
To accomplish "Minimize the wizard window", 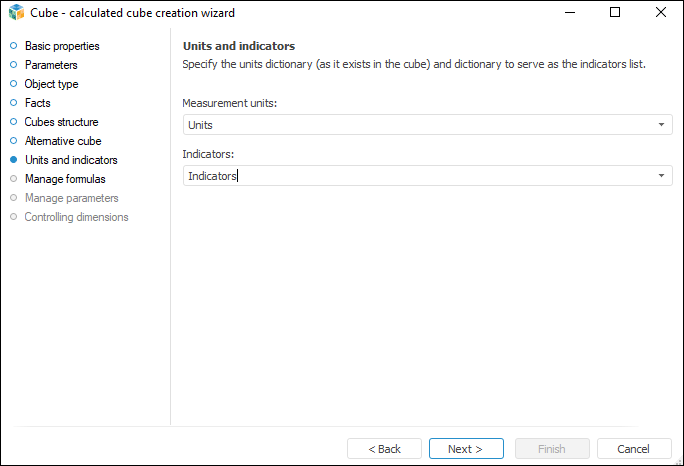I will point(569,13).
